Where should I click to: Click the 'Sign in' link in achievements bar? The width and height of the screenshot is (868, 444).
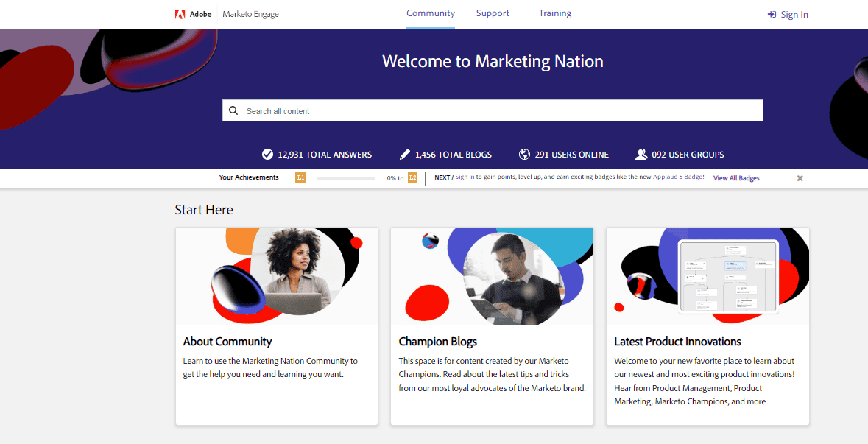pyautogui.click(x=465, y=177)
